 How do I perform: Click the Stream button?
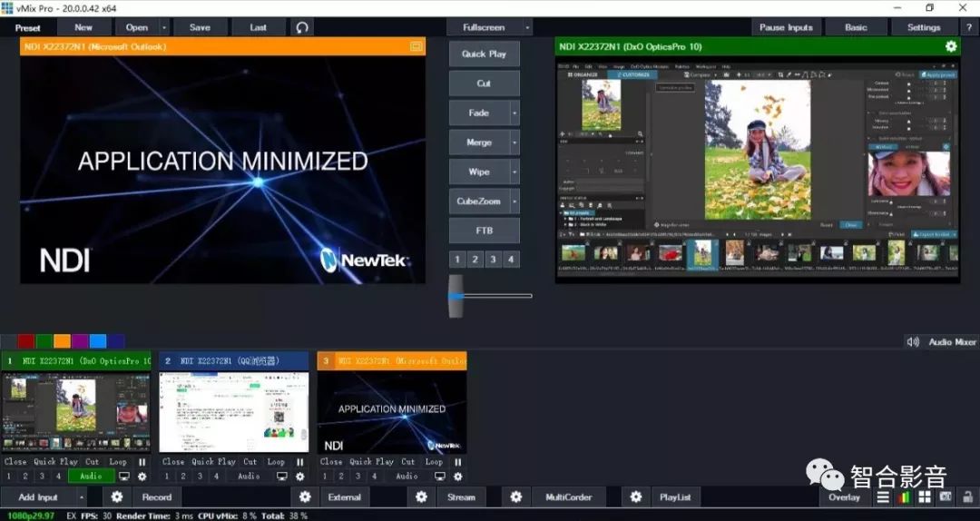pyautogui.click(x=461, y=497)
